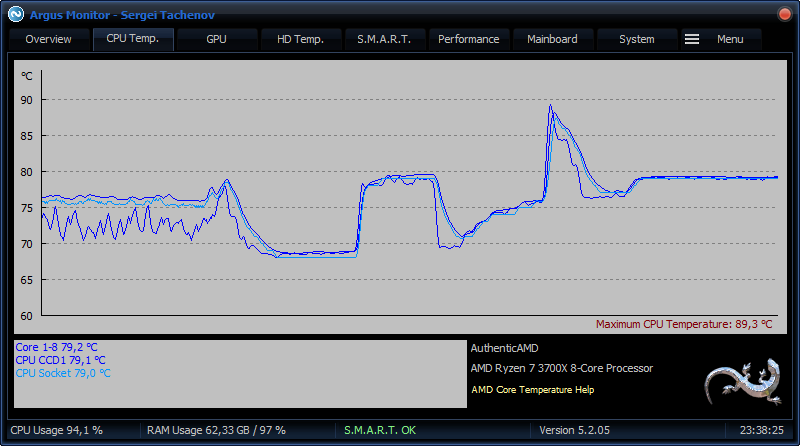Open the hamburger Menu icon
Viewport: 800px width, 446px height.
point(692,39)
